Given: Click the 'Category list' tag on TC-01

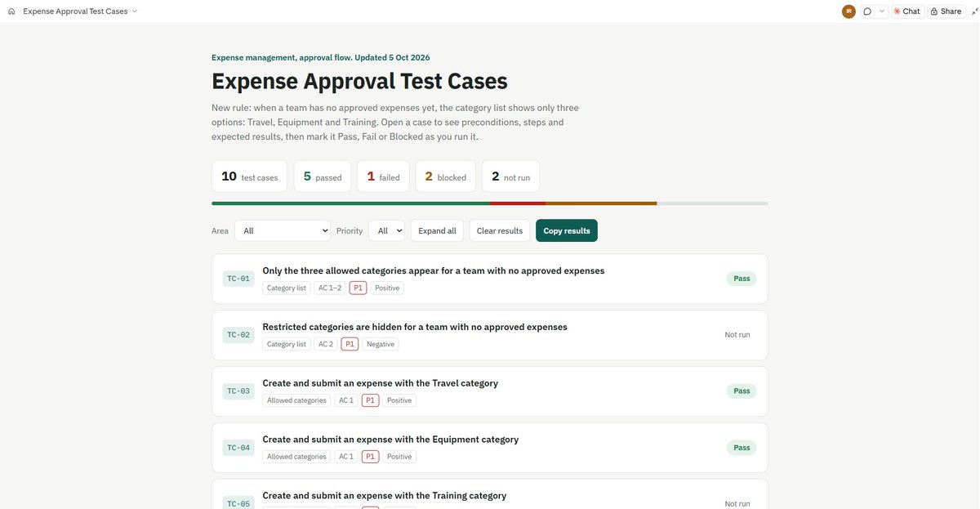Looking at the screenshot, I should (287, 288).
